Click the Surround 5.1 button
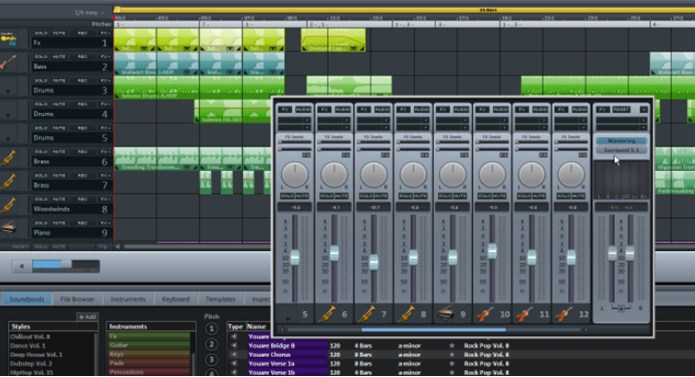Screen dimensions: 695x377 (621, 150)
